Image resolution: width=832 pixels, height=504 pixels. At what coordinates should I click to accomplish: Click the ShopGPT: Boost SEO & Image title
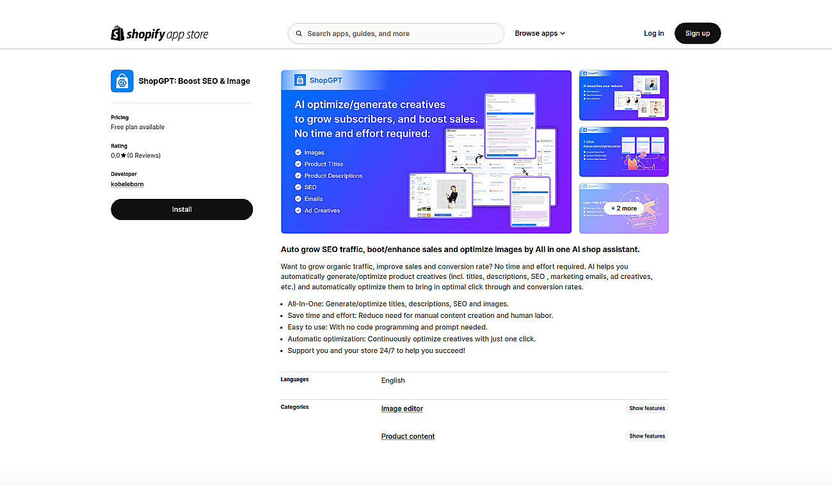[x=195, y=81]
